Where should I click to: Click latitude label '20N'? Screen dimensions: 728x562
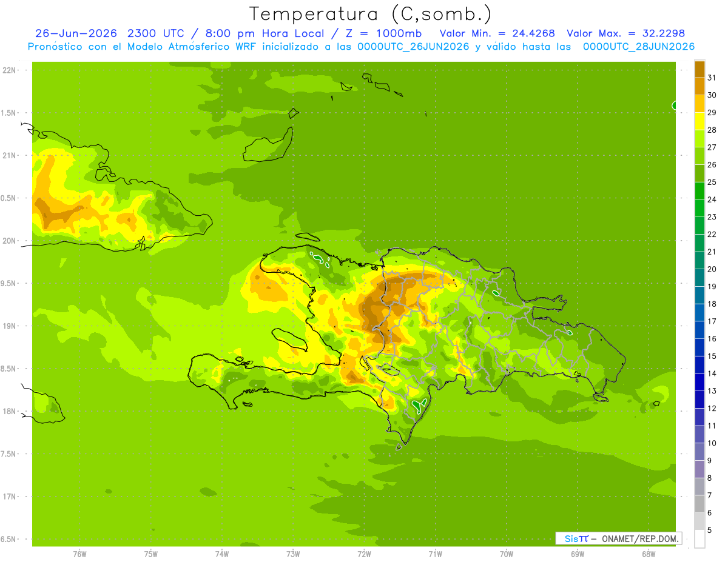click(x=8, y=241)
